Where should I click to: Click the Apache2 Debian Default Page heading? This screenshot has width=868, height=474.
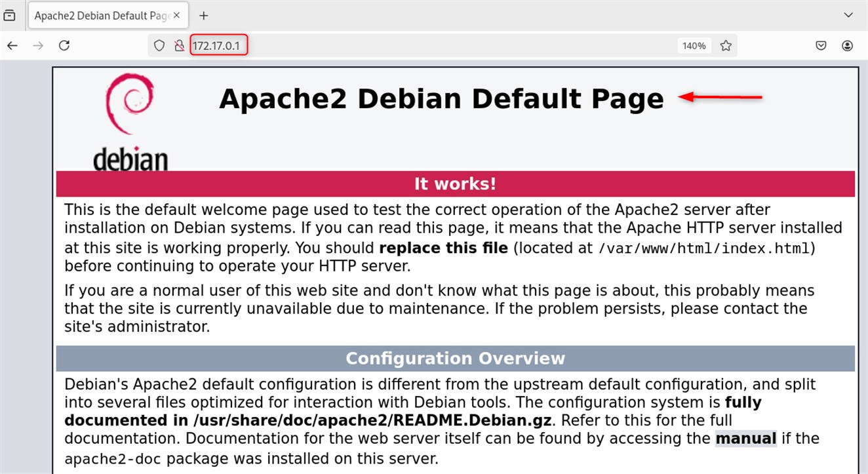(x=441, y=99)
